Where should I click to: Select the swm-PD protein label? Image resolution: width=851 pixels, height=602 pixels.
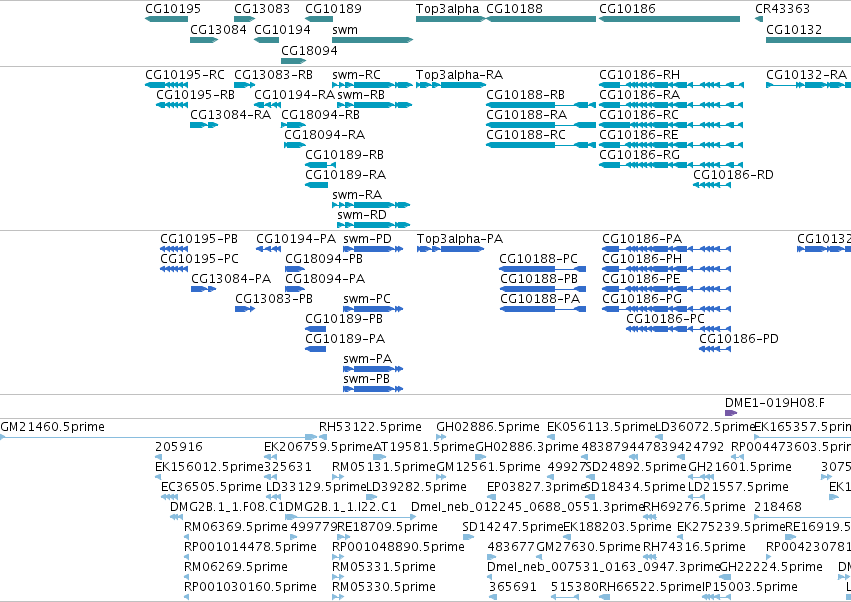367,239
